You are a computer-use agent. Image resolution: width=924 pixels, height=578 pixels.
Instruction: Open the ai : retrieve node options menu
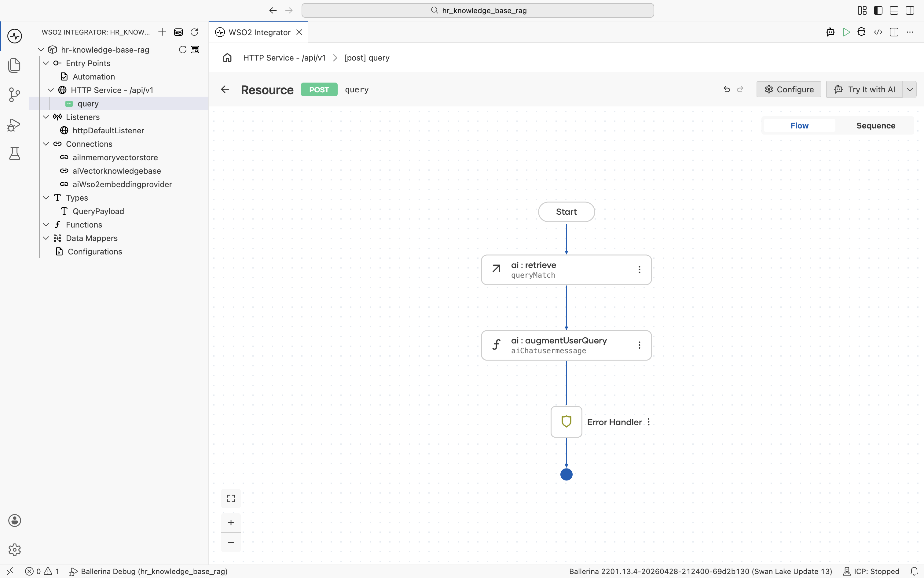(640, 270)
